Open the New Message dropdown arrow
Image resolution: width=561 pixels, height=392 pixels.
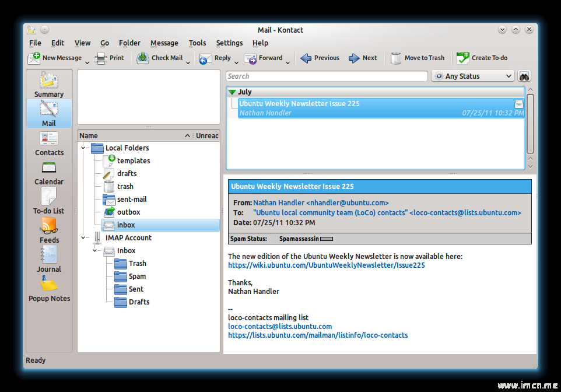[x=87, y=63]
